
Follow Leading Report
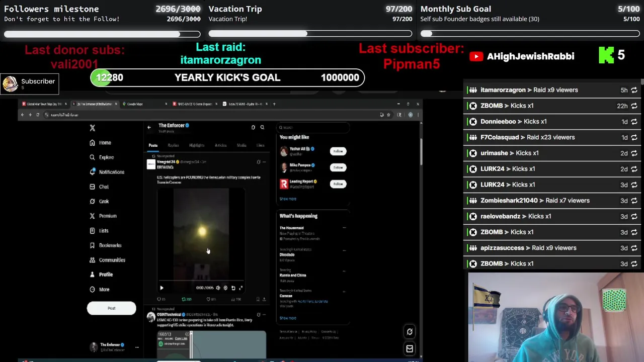[x=338, y=184]
